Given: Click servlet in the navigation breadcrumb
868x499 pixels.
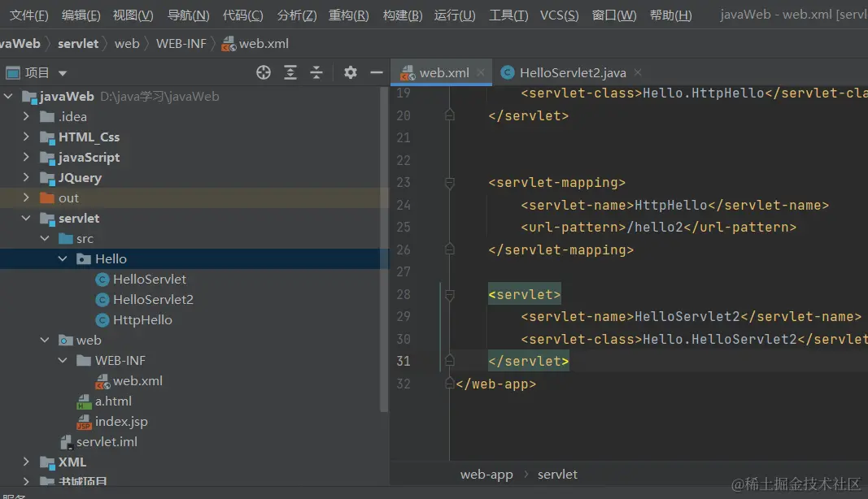Looking at the screenshot, I should coord(78,44).
